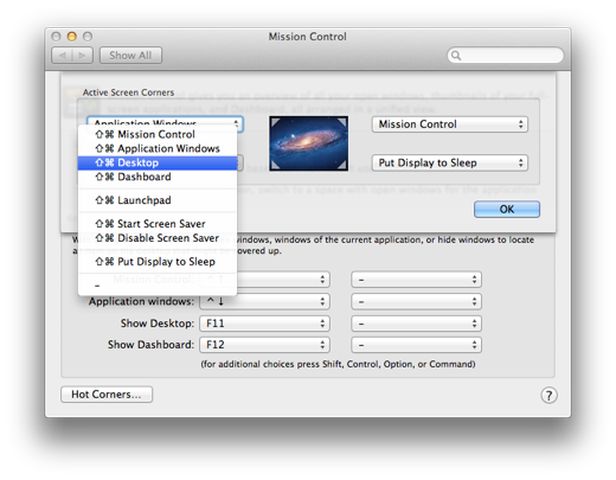Pick Launchpad from the corner menu
This screenshot has height=480, width=616.
coord(158,200)
